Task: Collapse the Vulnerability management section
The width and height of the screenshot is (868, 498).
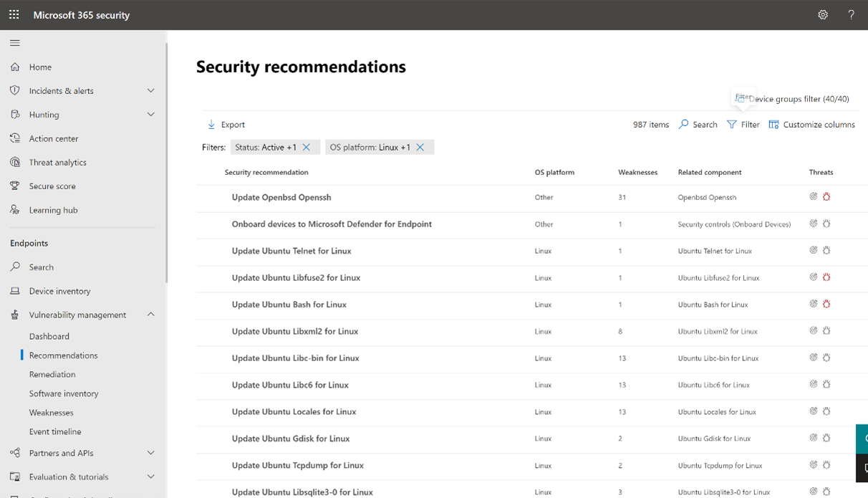Action: click(150, 314)
